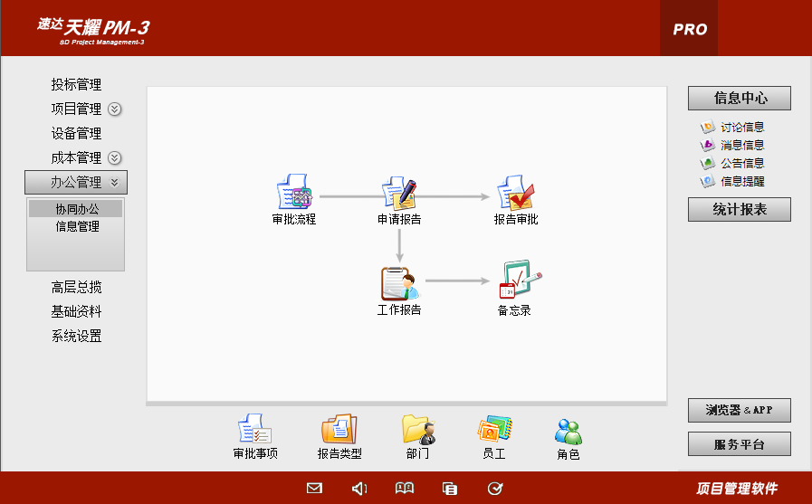Select 信息管理 in the sidebar submenu
Screen dimensions: 812x504
(77, 227)
